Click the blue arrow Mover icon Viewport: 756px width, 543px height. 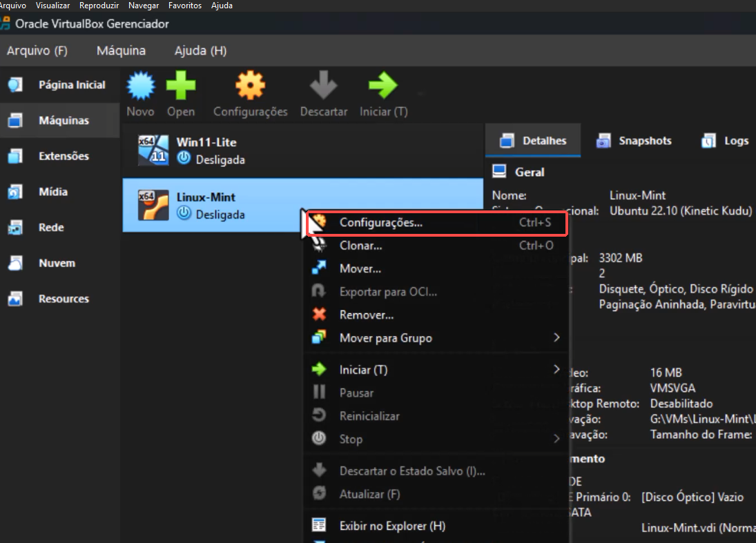pos(319,268)
